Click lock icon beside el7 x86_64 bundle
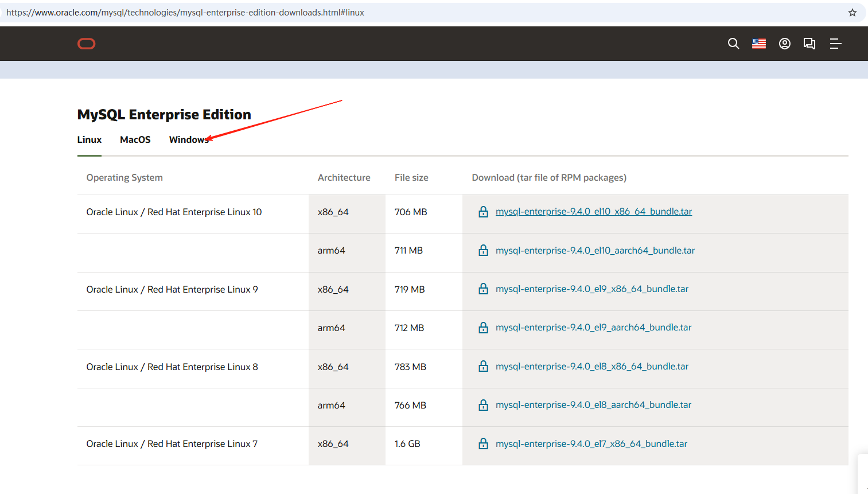 484,444
